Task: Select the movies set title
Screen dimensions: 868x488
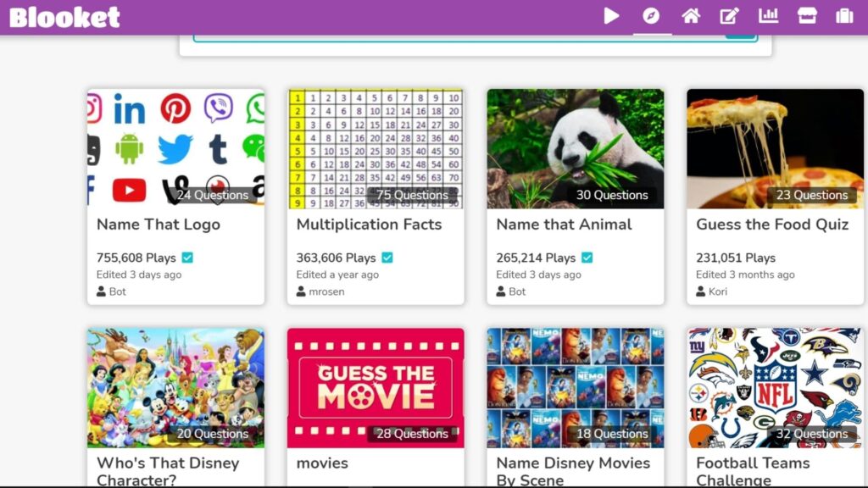Action: click(x=322, y=463)
